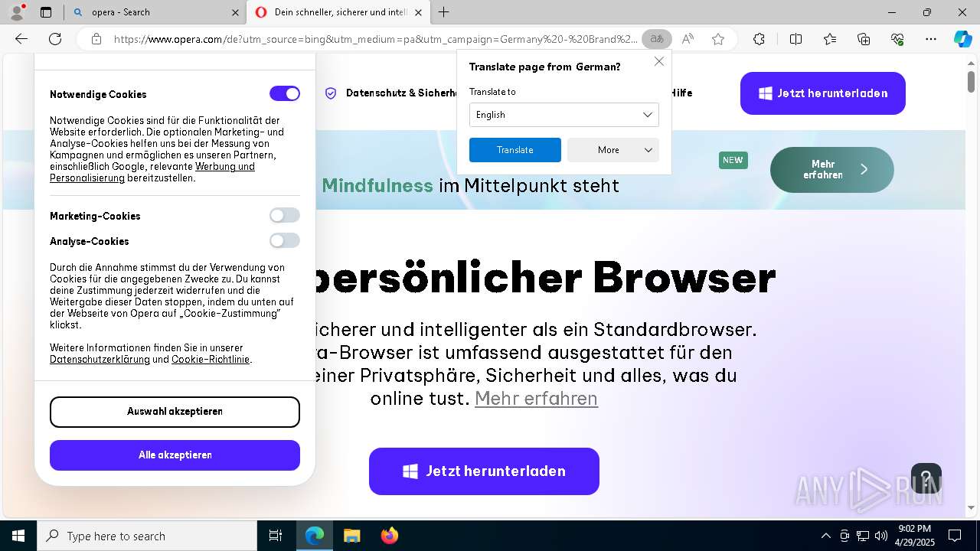Show hidden system tray icons
This screenshot has width=980, height=551.
[825, 536]
